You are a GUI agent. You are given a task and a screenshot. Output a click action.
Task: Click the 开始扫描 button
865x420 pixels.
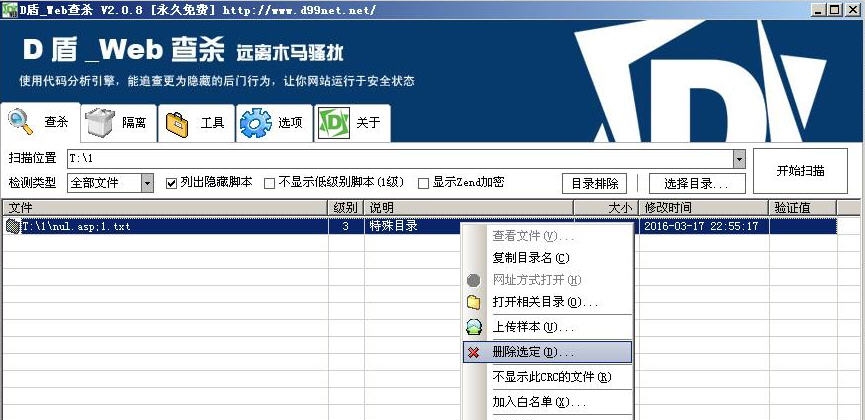800,171
